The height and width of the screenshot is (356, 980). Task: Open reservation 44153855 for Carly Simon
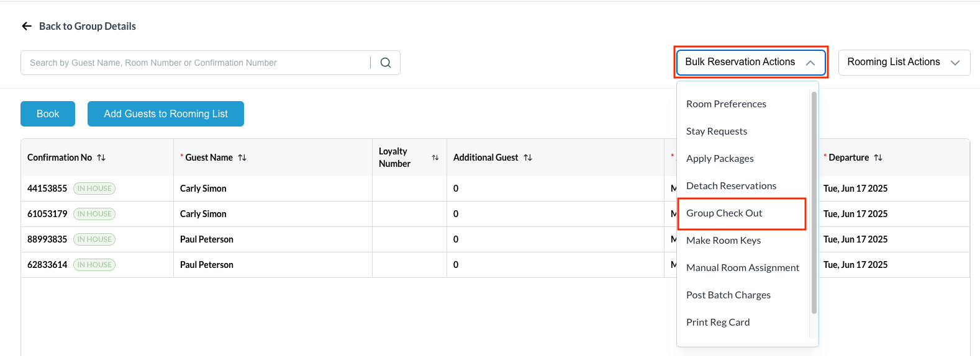[x=47, y=189]
